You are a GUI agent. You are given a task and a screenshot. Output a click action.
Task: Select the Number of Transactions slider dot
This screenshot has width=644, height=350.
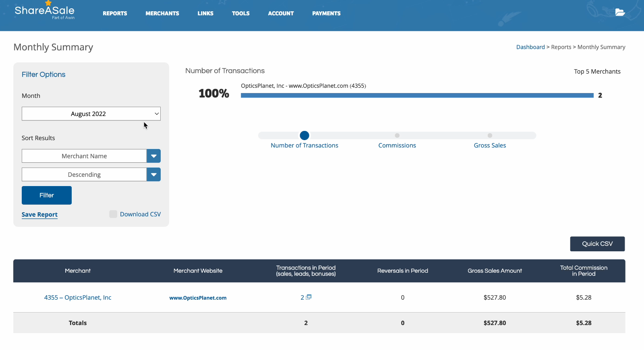304,135
